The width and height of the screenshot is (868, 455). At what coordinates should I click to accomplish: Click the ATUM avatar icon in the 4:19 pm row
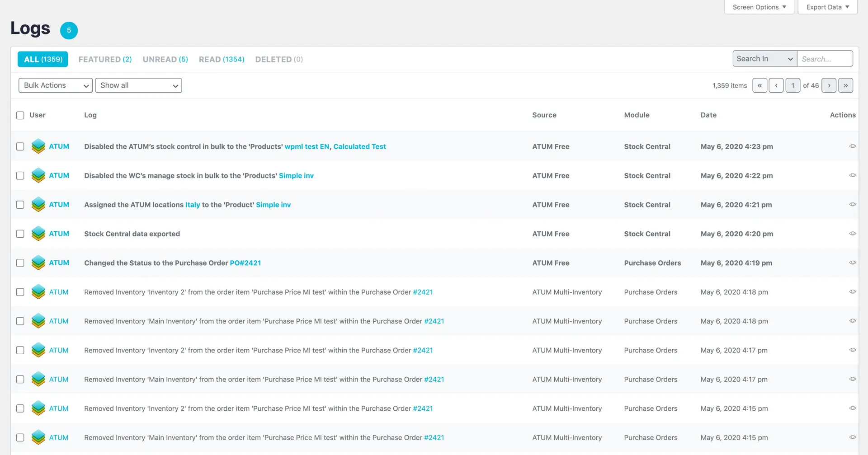click(38, 263)
